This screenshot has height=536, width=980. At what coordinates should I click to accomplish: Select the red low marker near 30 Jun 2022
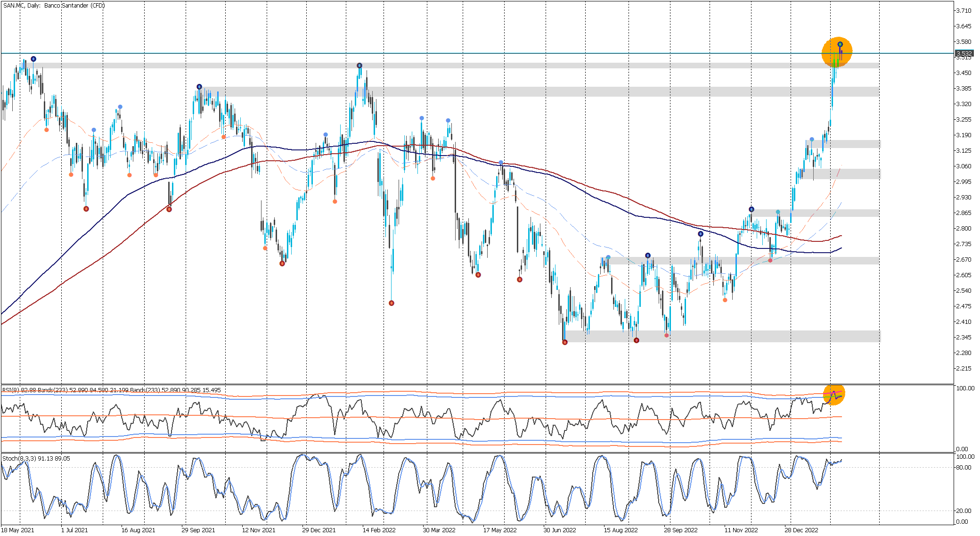coord(565,342)
